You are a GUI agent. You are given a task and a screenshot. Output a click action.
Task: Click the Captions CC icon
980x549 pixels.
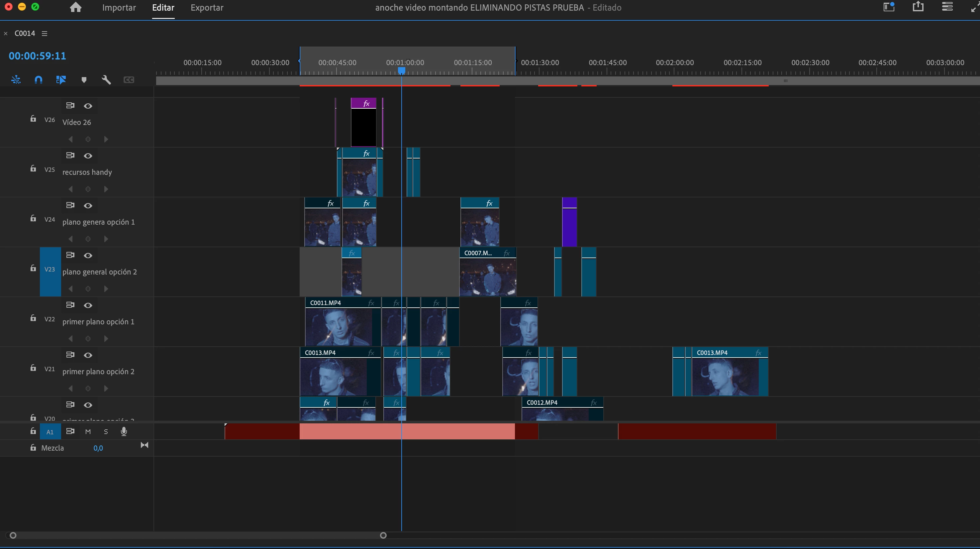129,79
